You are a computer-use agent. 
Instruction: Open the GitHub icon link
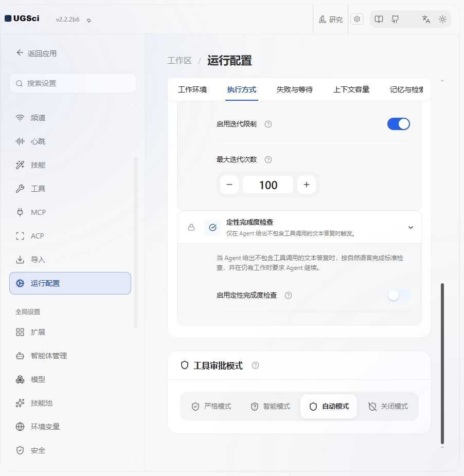[x=395, y=20]
